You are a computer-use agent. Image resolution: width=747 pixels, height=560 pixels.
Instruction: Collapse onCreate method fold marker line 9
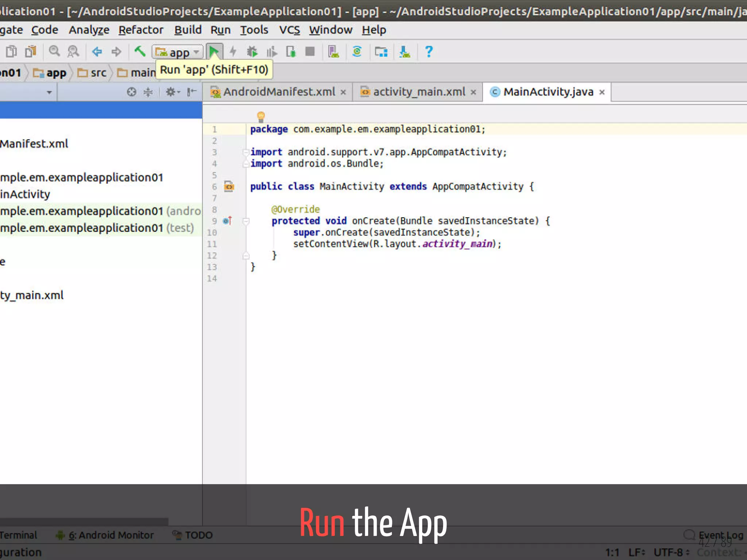coord(246,221)
